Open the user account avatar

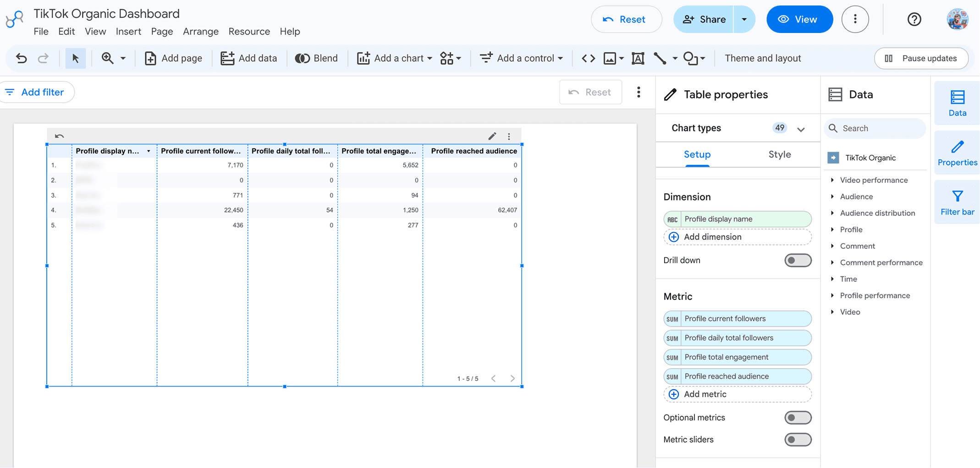click(x=957, y=19)
